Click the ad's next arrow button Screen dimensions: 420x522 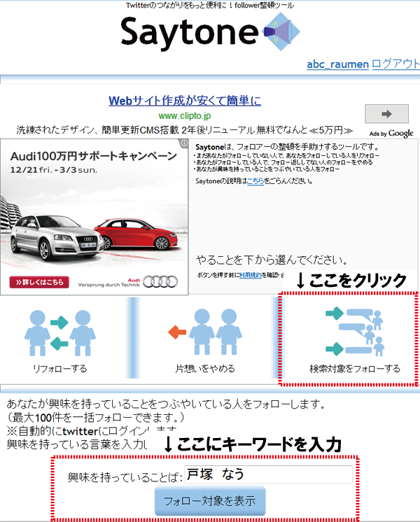coord(386,114)
